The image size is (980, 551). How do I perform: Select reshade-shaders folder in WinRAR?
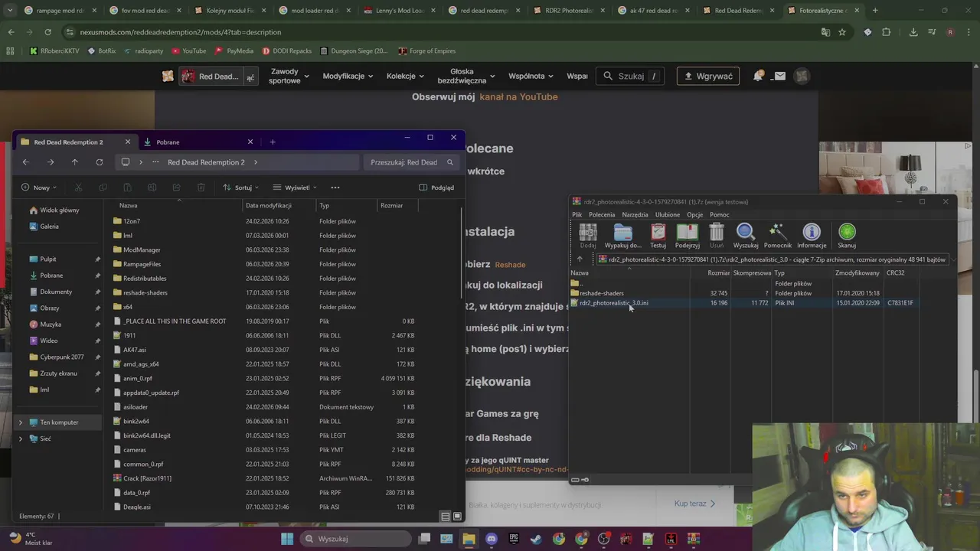point(602,293)
